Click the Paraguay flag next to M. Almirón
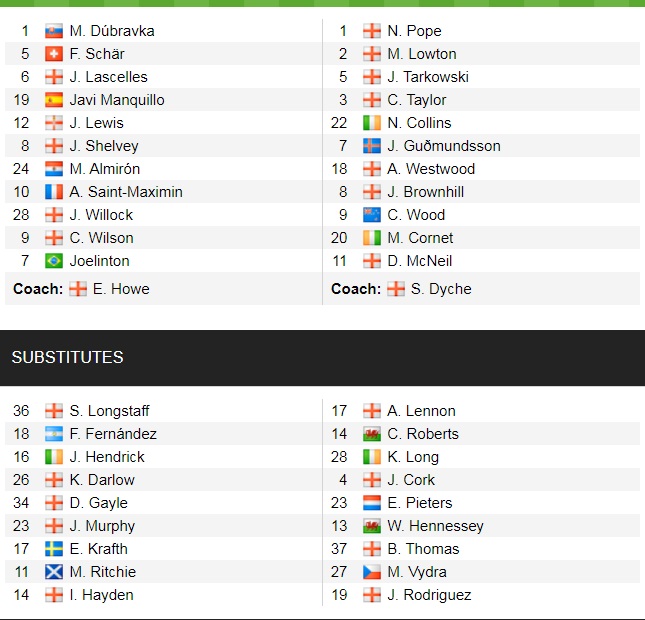This screenshot has height=620, width=645. [54, 169]
